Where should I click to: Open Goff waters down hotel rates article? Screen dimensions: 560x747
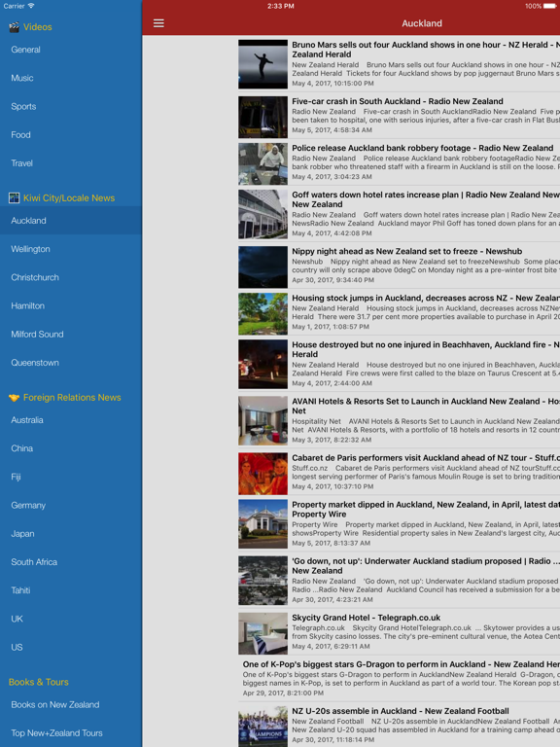tap(399, 214)
